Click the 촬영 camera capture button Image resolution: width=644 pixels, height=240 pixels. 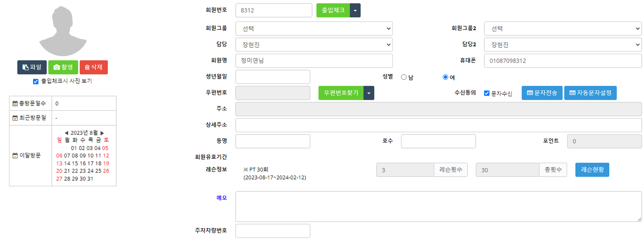[63, 67]
